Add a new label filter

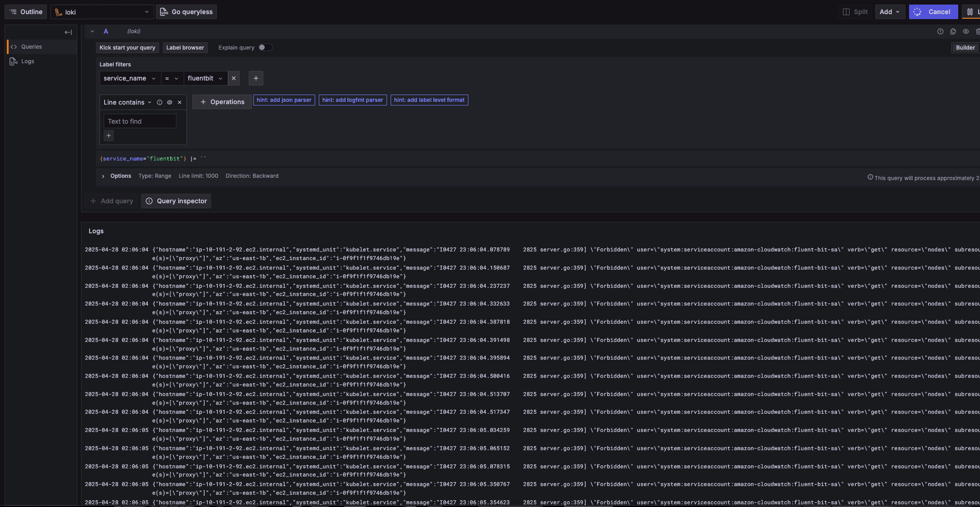(x=256, y=78)
